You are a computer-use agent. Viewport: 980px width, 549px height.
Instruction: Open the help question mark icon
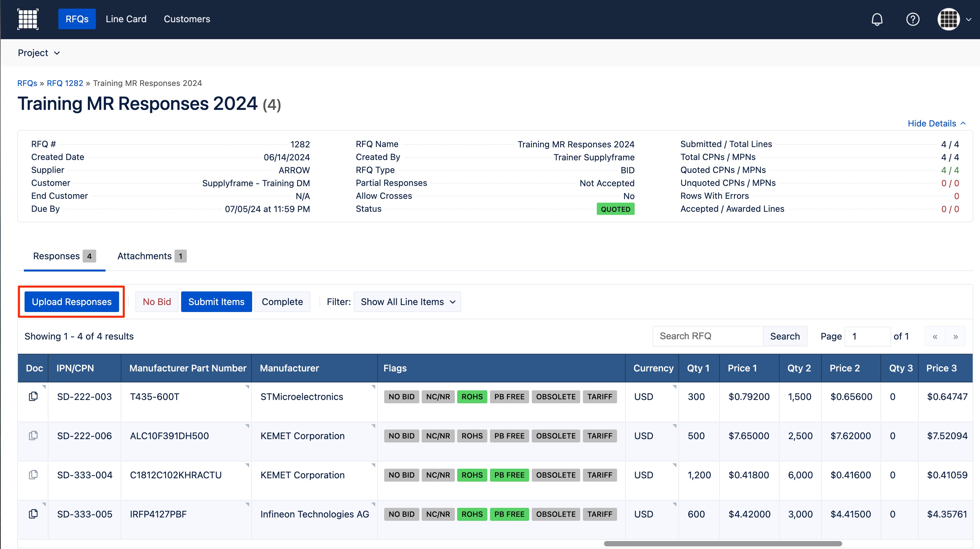coord(913,19)
